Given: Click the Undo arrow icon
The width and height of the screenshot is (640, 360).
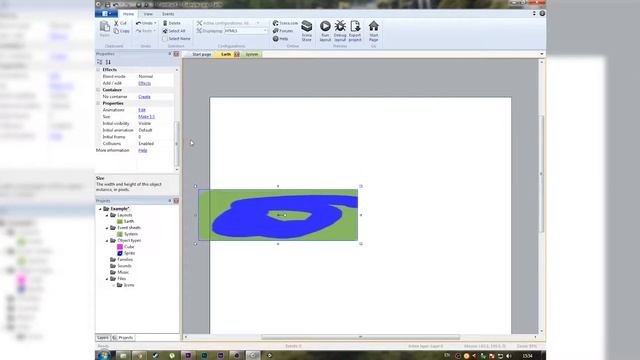Looking at the screenshot, I should click(138, 23).
